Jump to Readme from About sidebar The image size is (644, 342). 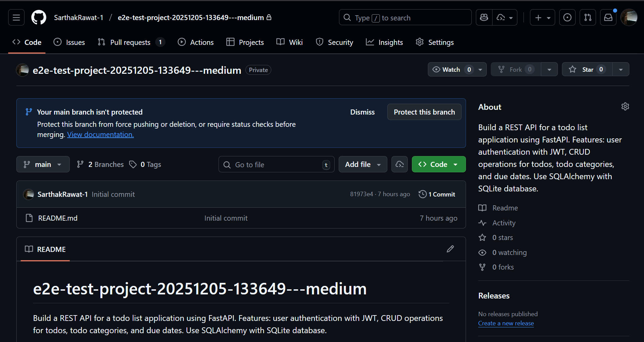[498, 208]
